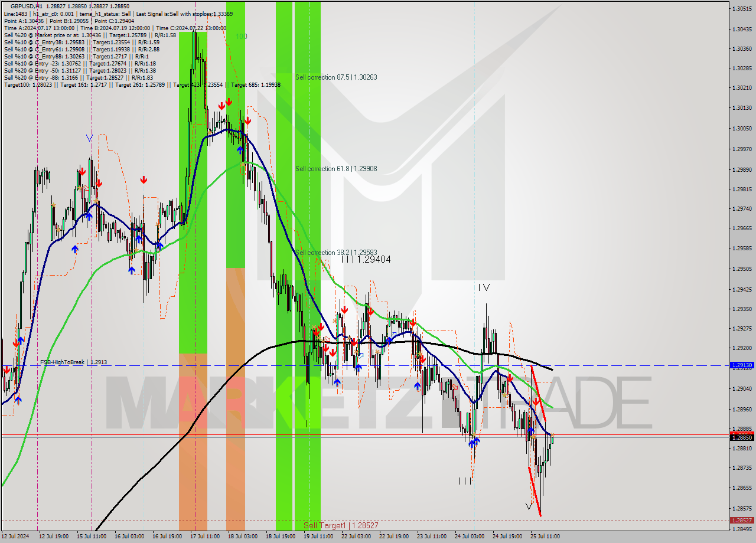Viewport: 756px width, 543px height.
Task: Click the '12 Jul 2024' time label
Action: point(15,536)
